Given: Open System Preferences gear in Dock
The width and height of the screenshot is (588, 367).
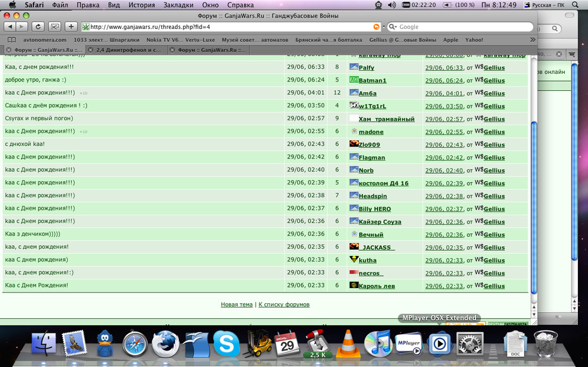Looking at the screenshot, I should click(470, 343).
